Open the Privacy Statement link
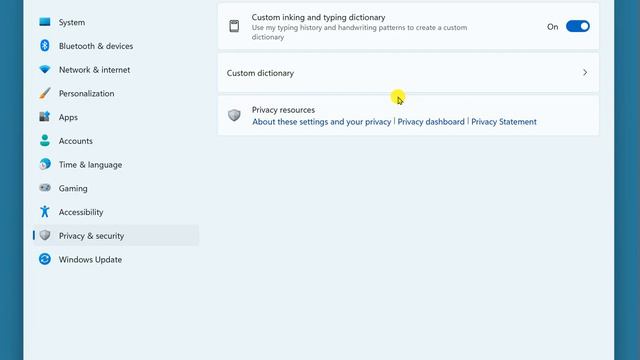640x360 pixels. click(x=504, y=122)
